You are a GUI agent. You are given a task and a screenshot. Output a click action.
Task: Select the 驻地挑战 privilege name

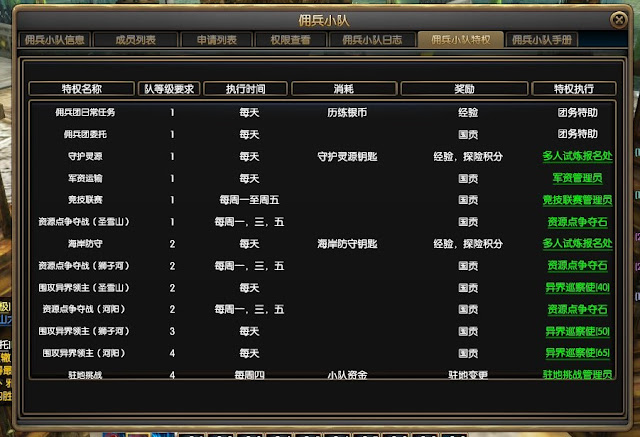[85, 375]
